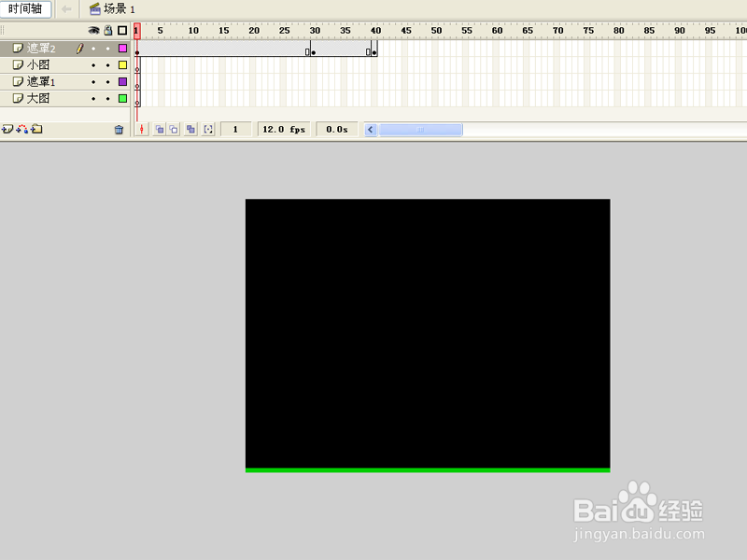
Task: Click the black rectangle on the stage
Action: point(428,333)
